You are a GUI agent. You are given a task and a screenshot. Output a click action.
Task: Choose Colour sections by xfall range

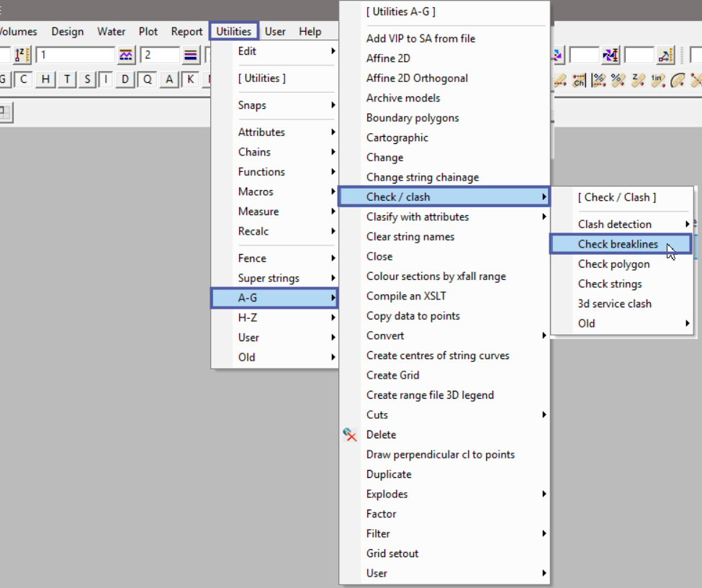444,276
